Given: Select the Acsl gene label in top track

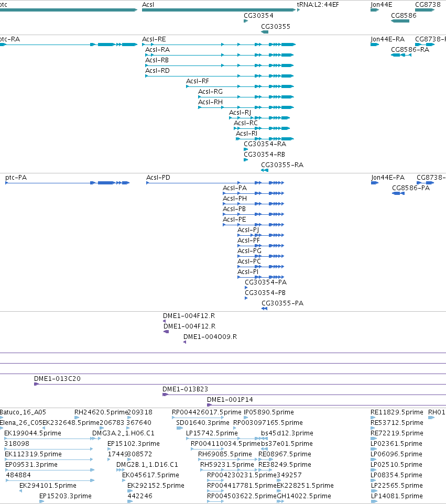Looking at the screenshot, I should pos(148,5).
